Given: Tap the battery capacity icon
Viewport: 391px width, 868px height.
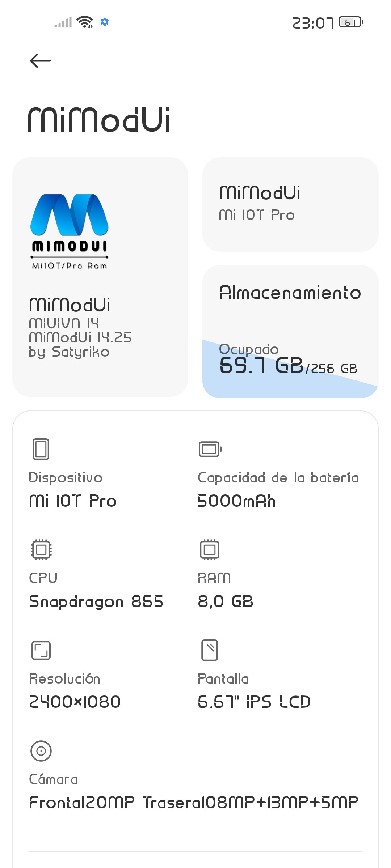Looking at the screenshot, I should point(210,449).
